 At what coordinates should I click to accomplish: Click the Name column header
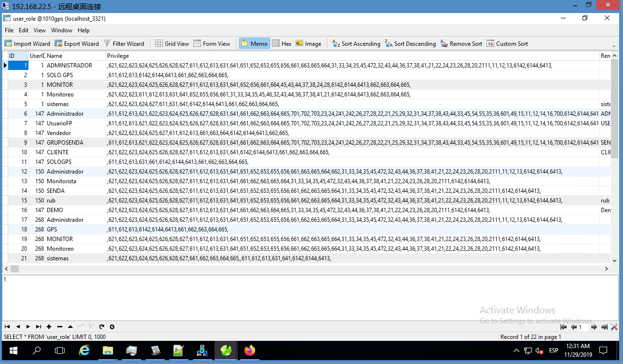coord(75,56)
